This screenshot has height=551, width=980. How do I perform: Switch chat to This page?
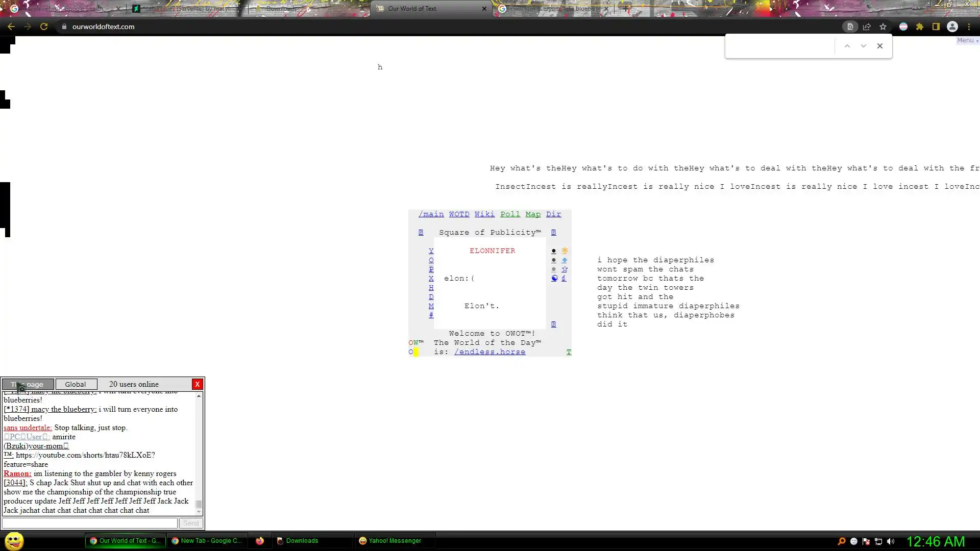point(28,384)
